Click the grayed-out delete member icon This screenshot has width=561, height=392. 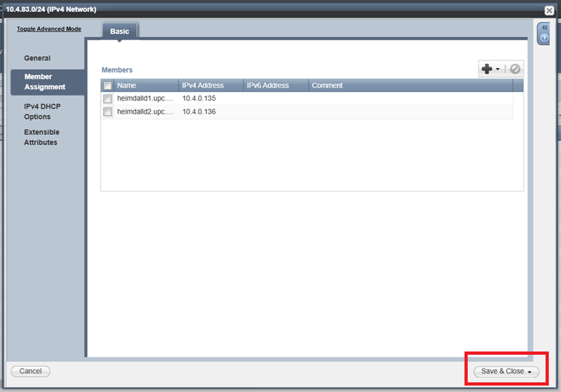(515, 69)
